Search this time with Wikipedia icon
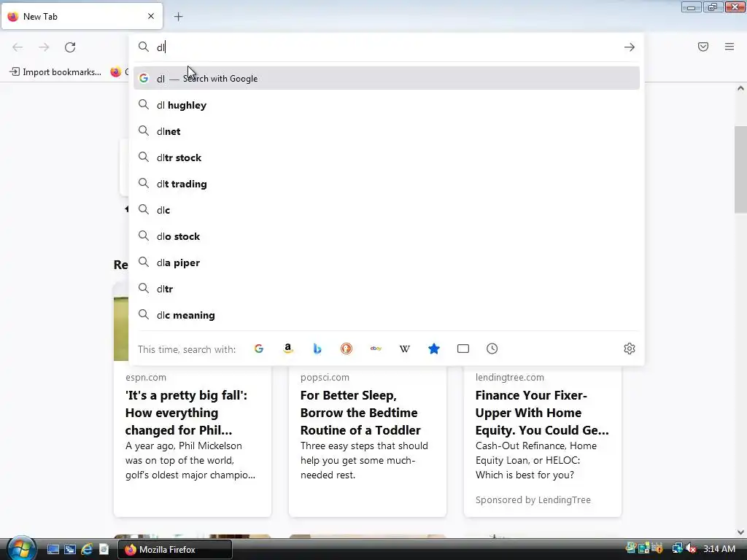 point(404,349)
